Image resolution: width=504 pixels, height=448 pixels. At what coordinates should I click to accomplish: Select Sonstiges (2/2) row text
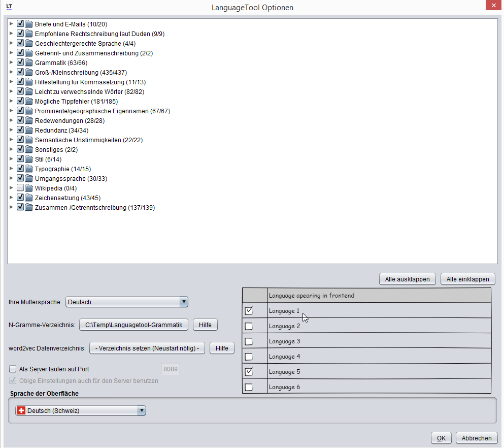56,149
